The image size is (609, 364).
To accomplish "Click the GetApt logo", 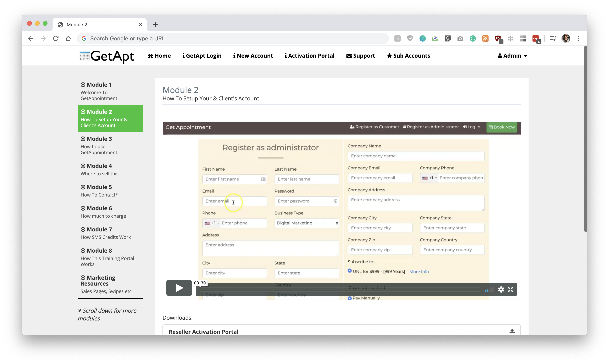I will tap(107, 56).
